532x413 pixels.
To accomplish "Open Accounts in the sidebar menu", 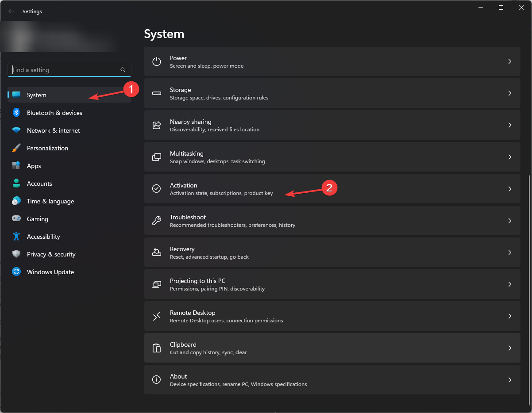I will coord(39,184).
